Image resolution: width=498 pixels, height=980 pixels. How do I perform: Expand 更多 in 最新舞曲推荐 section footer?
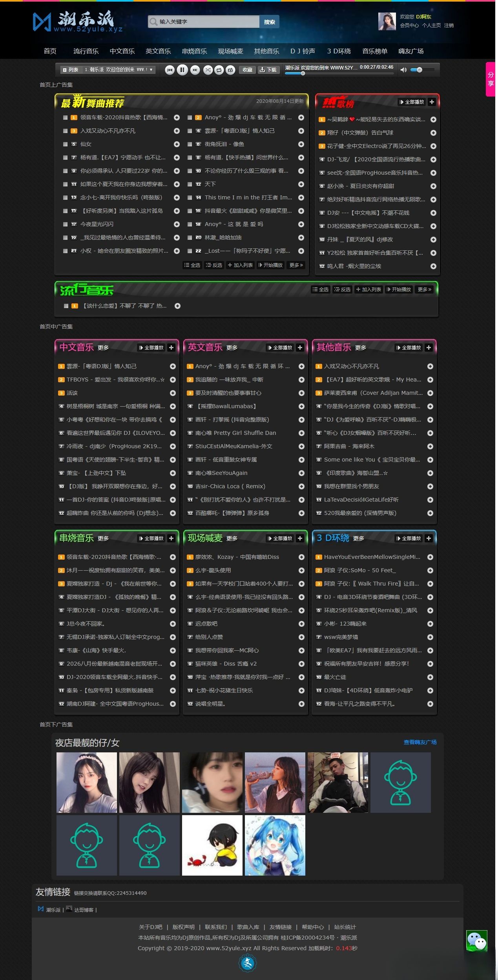tap(296, 265)
